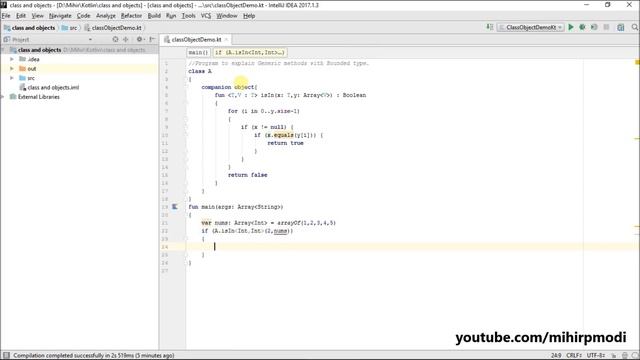Open the Tools menu
Screen dimensions: 640x360
click(188, 16)
